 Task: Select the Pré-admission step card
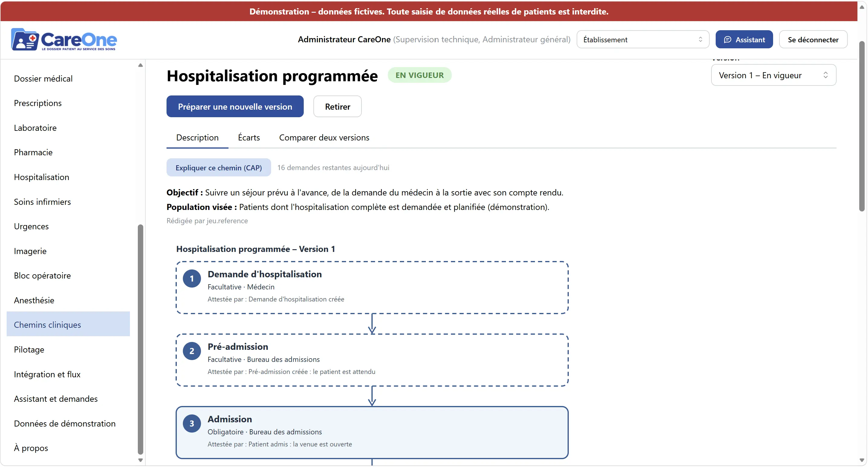tap(372, 360)
